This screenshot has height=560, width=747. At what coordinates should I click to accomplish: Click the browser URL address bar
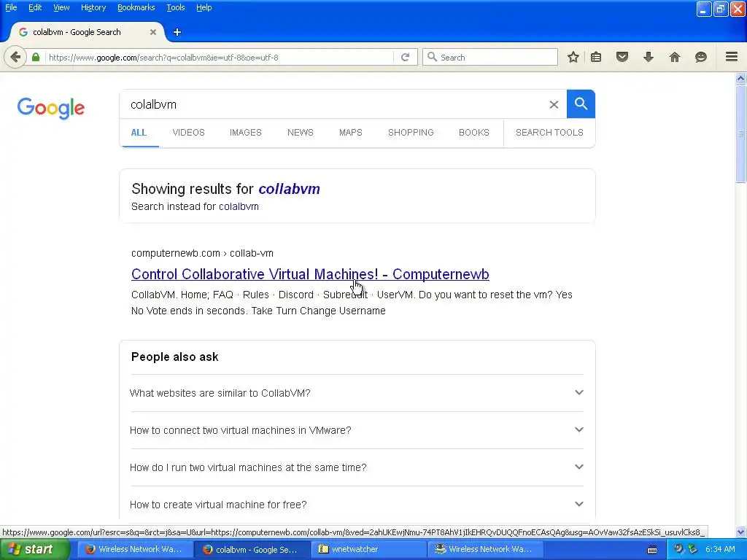point(220,57)
